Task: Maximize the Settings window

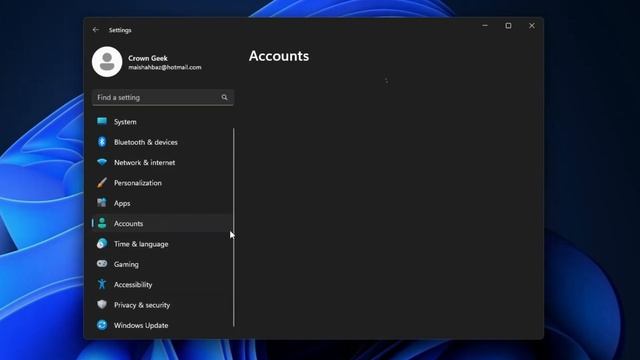Action: (x=508, y=26)
